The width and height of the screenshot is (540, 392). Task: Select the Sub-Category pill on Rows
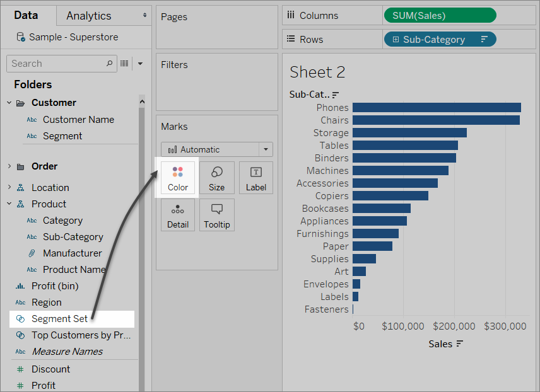click(440, 39)
